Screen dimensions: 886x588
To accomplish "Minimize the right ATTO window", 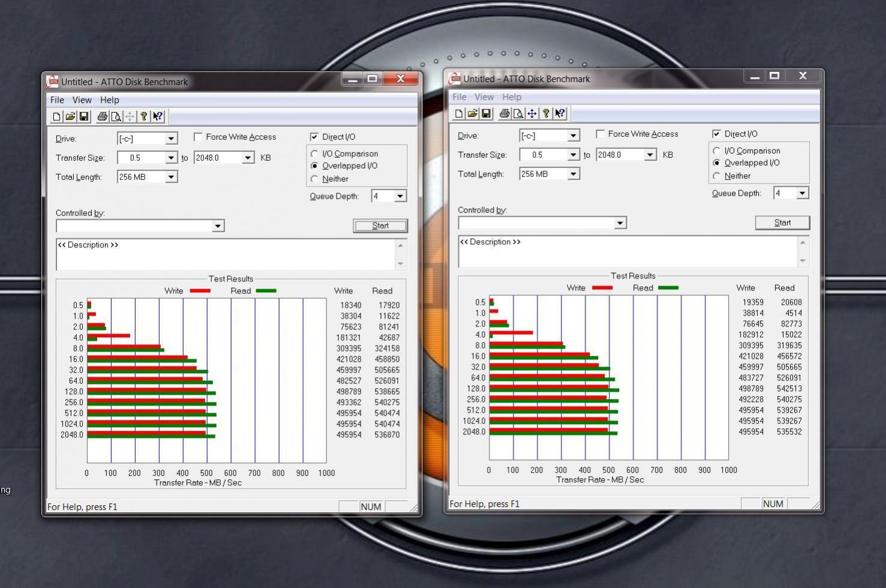I will pyautogui.click(x=755, y=76).
